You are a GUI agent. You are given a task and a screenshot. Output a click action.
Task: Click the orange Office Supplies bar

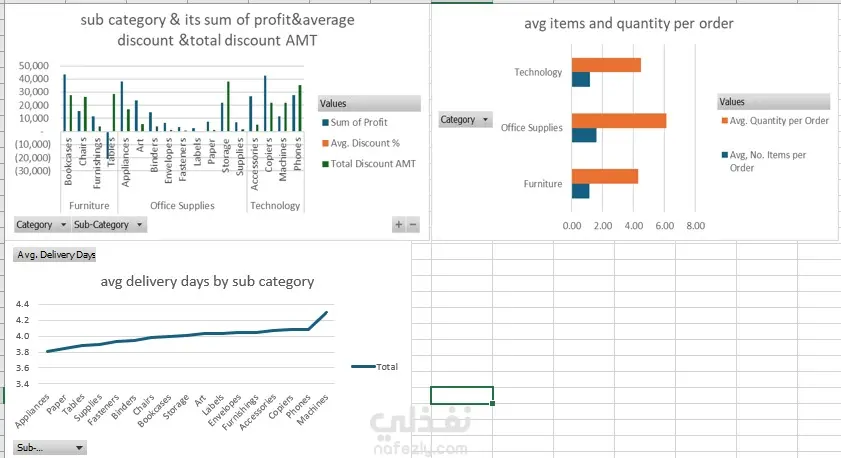coord(618,121)
